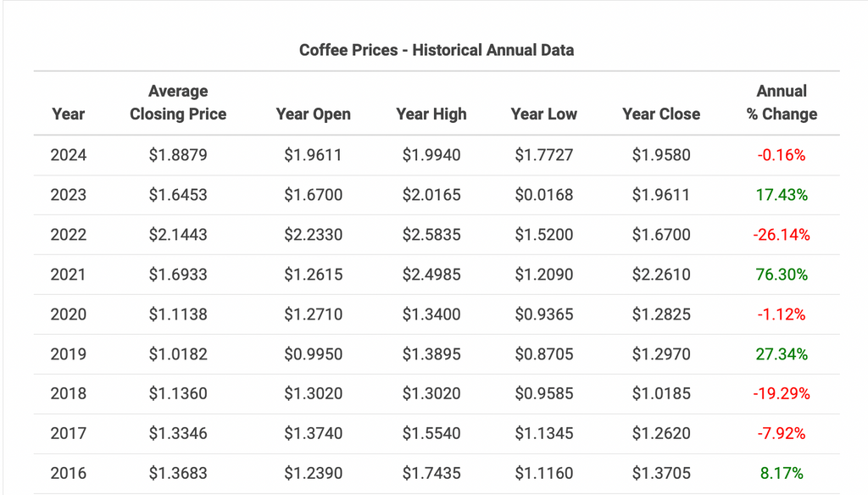Image resolution: width=868 pixels, height=495 pixels.
Task: Select the Year Open column header
Action: tap(313, 114)
